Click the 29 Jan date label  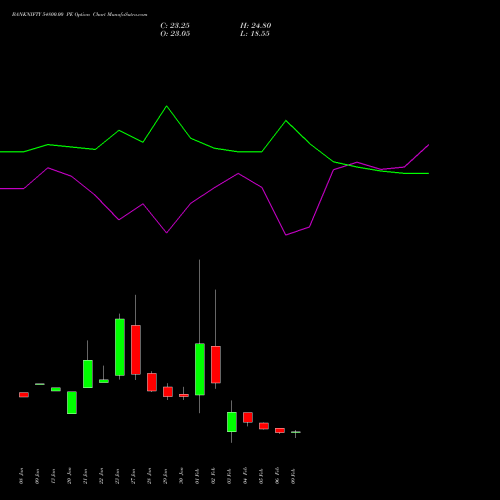click(x=166, y=476)
